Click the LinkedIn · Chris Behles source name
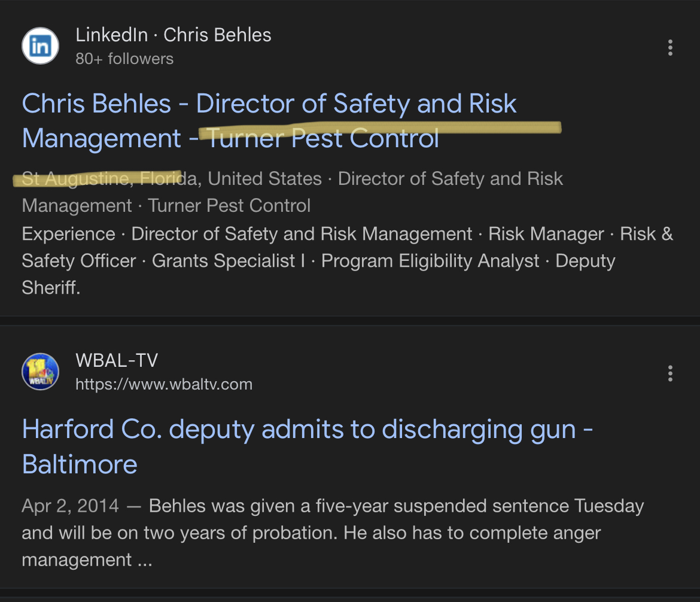The image size is (700, 602). pos(174,35)
